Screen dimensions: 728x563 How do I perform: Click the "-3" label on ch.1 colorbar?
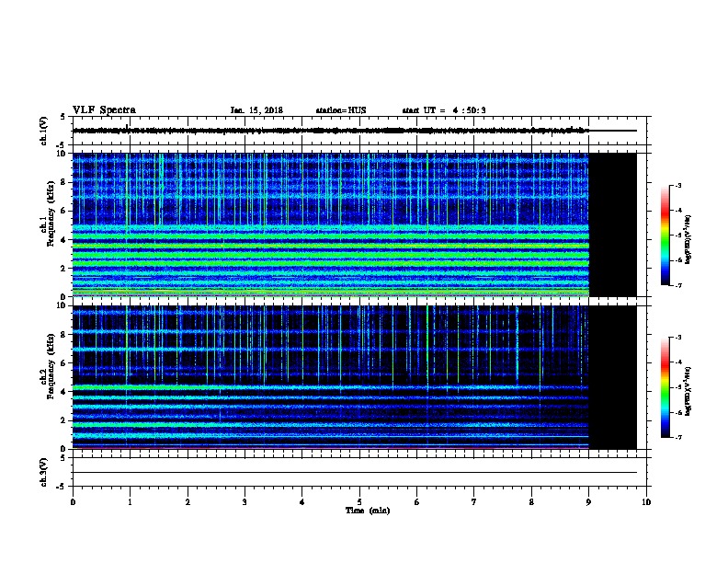(677, 185)
